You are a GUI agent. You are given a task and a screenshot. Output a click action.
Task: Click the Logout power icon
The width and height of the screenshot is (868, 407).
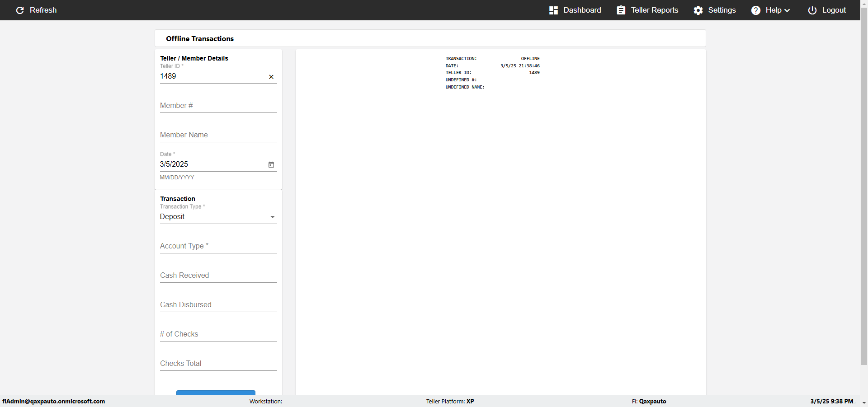coord(812,10)
